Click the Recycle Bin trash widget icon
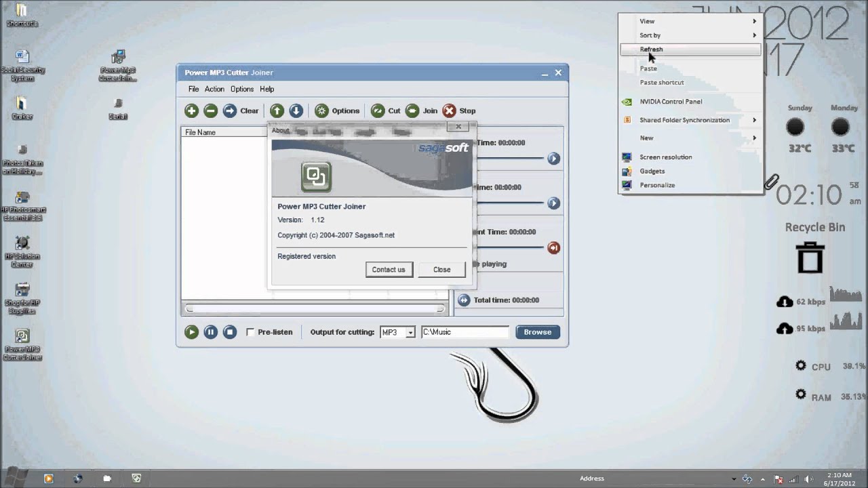The height and width of the screenshot is (488, 868). point(810,257)
